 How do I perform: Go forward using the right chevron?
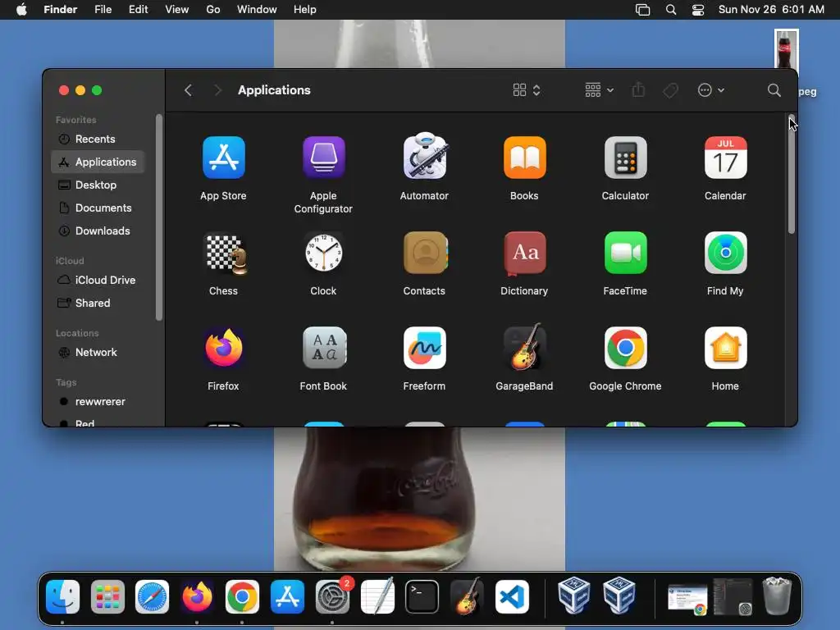(x=217, y=90)
